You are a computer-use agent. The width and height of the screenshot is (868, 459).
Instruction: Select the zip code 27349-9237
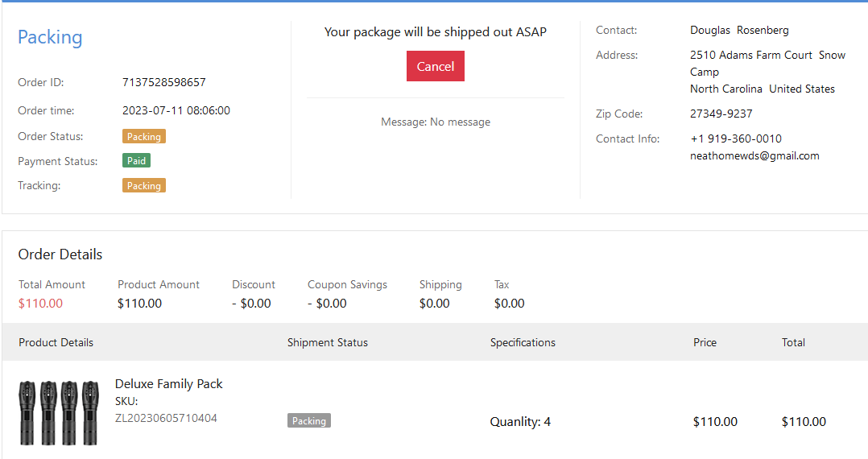(x=721, y=114)
